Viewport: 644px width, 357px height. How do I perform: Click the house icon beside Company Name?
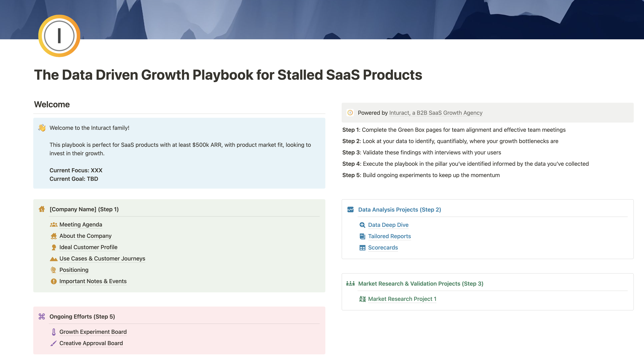(x=42, y=209)
